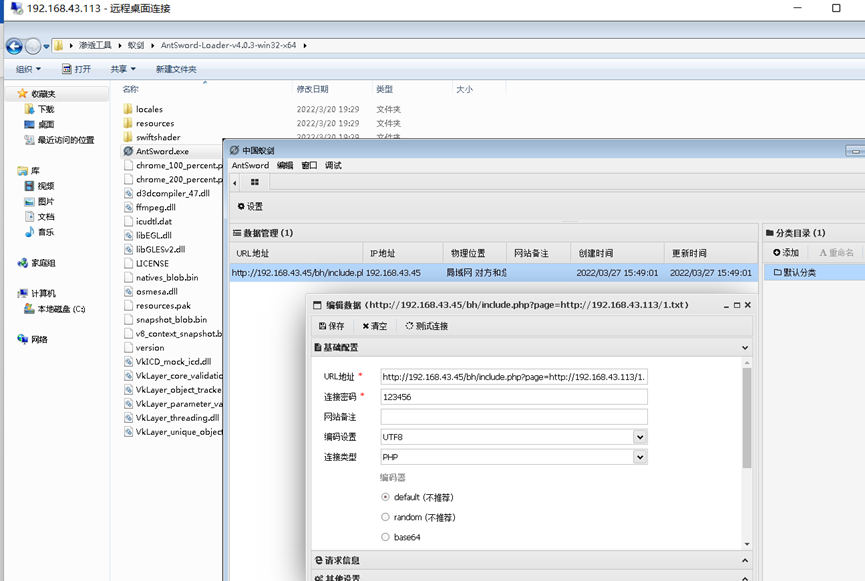Select the LICENSE file

point(147,263)
